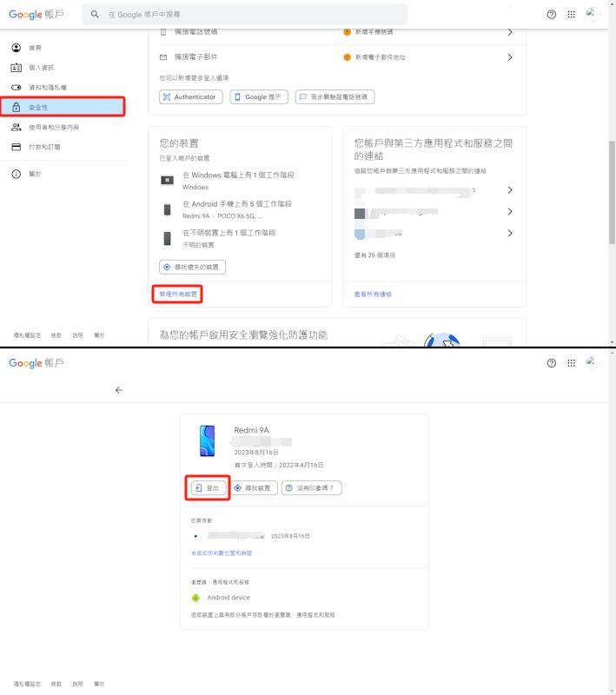Image resolution: width=616 pixels, height=695 pixels.
Task: Open the Google apps grid on the Redmi 9A page header
Action: [571, 363]
